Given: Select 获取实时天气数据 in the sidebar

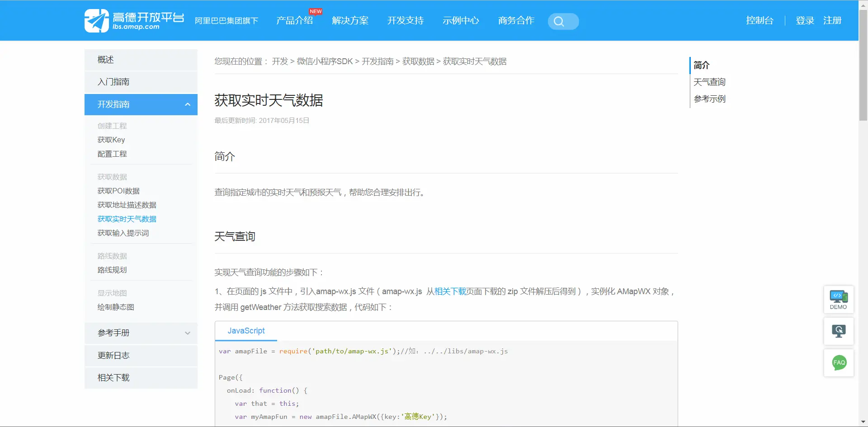Looking at the screenshot, I should [x=127, y=219].
